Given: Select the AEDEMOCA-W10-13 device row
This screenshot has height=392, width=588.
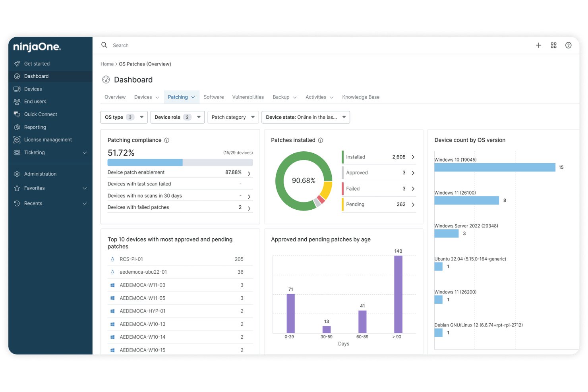Looking at the screenshot, I should coord(180,324).
